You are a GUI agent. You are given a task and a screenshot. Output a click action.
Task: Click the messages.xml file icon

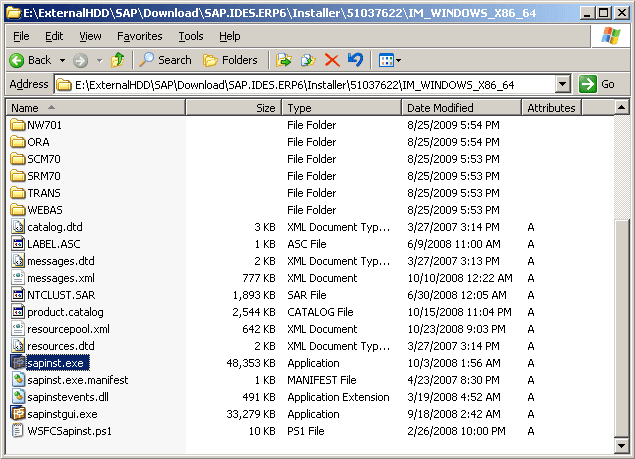17,278
